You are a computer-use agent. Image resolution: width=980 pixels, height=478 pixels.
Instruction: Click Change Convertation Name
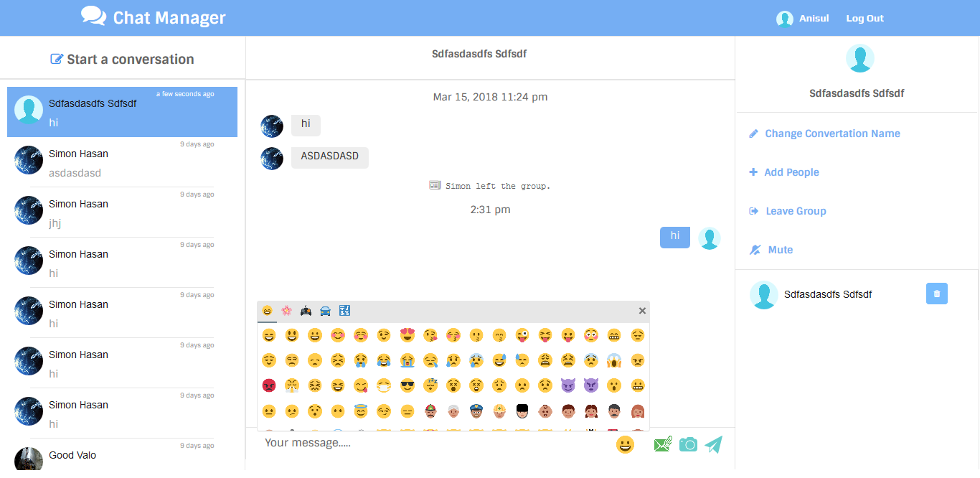point(832,133)
